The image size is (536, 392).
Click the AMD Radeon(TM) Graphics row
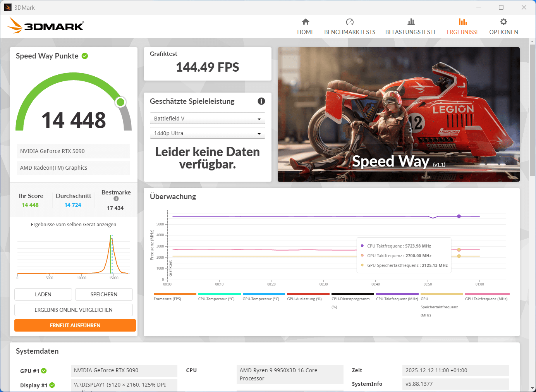[74, 168]
